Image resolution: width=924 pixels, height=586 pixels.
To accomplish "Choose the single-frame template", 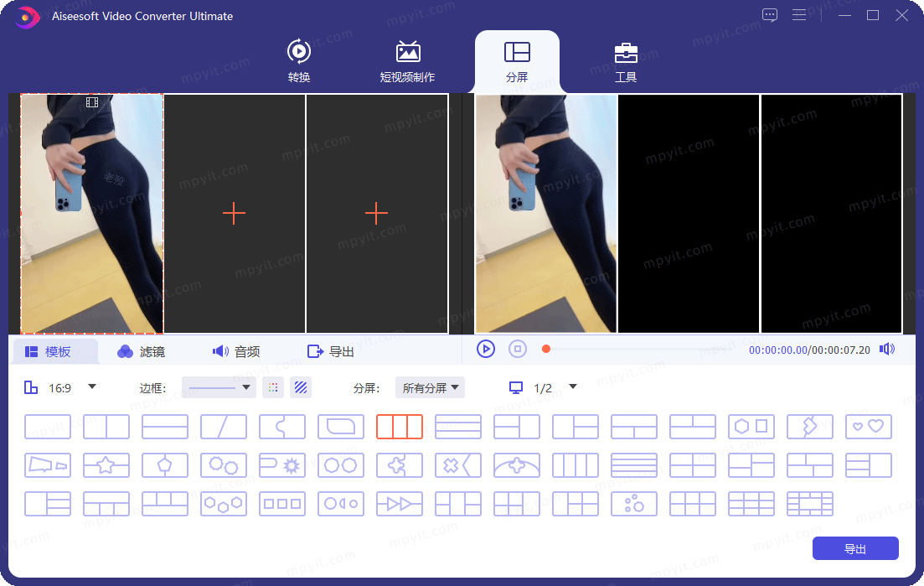I will (x=48, y=426).
